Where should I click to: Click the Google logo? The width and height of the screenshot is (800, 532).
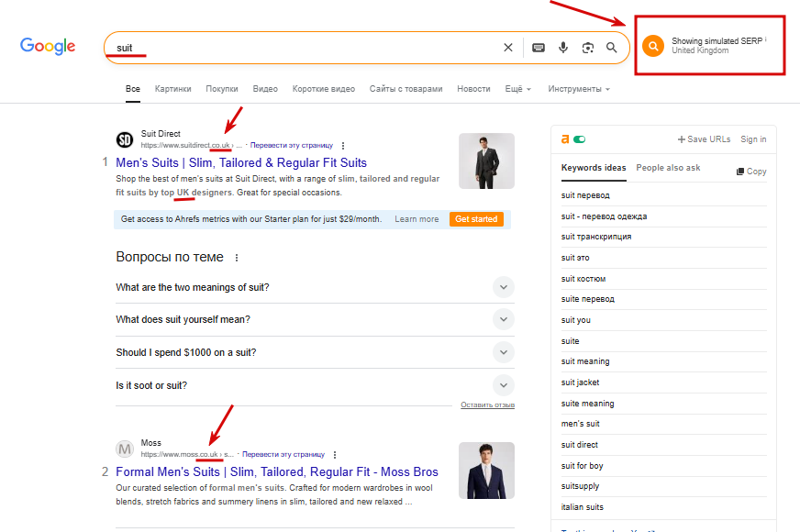[48, 47]
